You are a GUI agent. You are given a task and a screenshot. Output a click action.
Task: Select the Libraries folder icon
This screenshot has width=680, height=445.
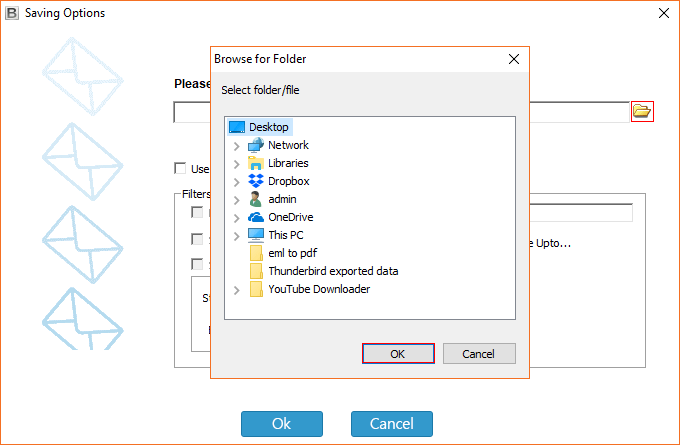(x=255, y=163)
